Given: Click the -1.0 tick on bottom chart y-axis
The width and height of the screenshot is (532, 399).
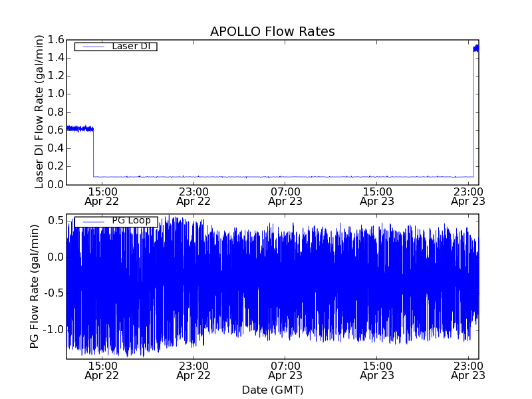Looking at the screenshot, I should click(53, 330).
